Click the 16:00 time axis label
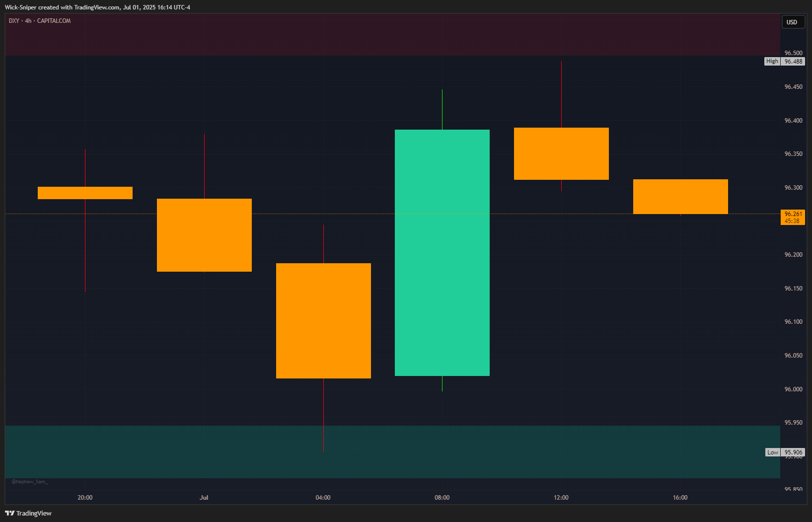The width and height of the screenshot is (812, 522). 680,498
